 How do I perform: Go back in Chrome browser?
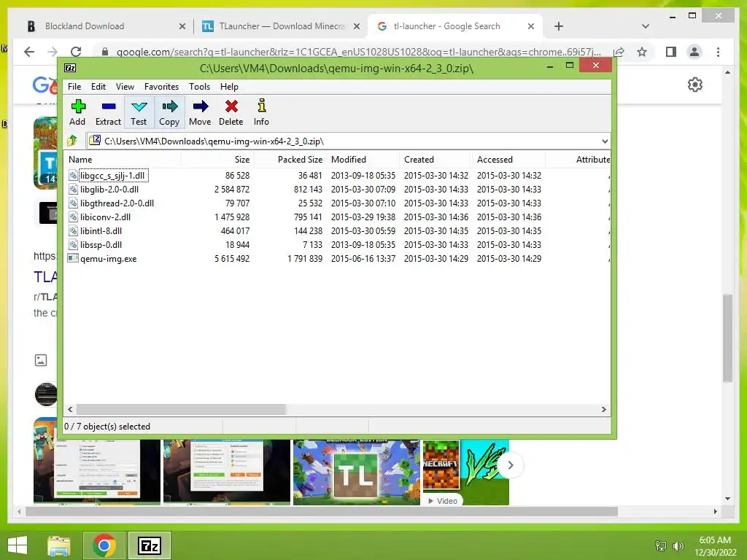click(29, 52)
